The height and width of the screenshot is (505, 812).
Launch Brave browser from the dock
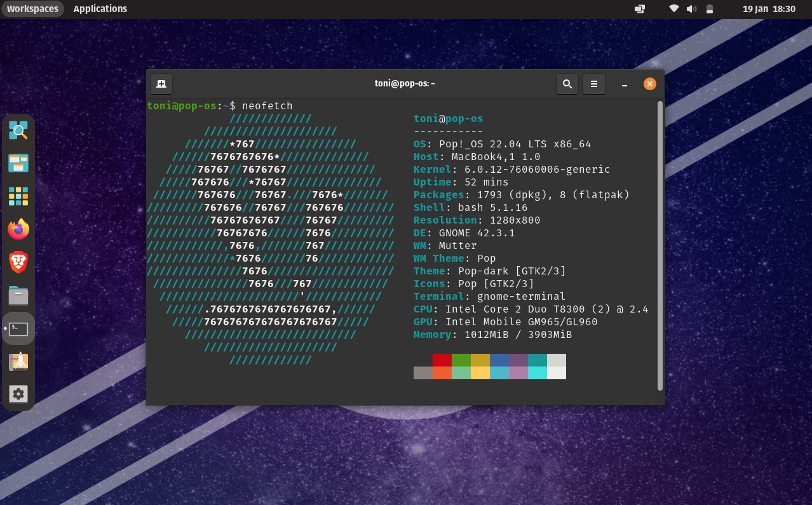[18, 262]
